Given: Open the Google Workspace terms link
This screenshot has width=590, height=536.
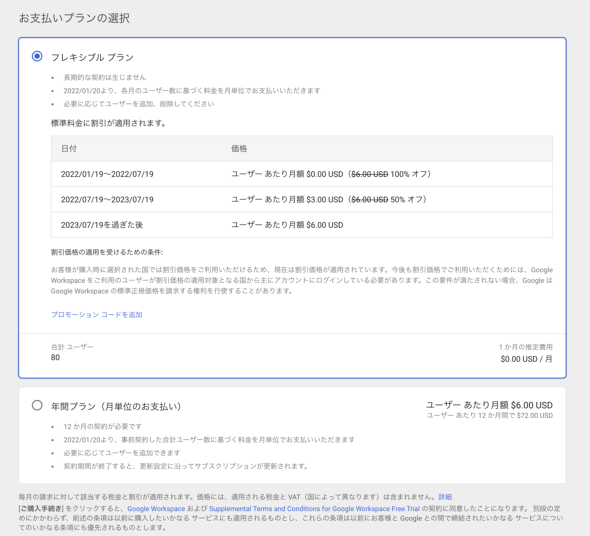Looking at the screenshot, I should 156,509.
